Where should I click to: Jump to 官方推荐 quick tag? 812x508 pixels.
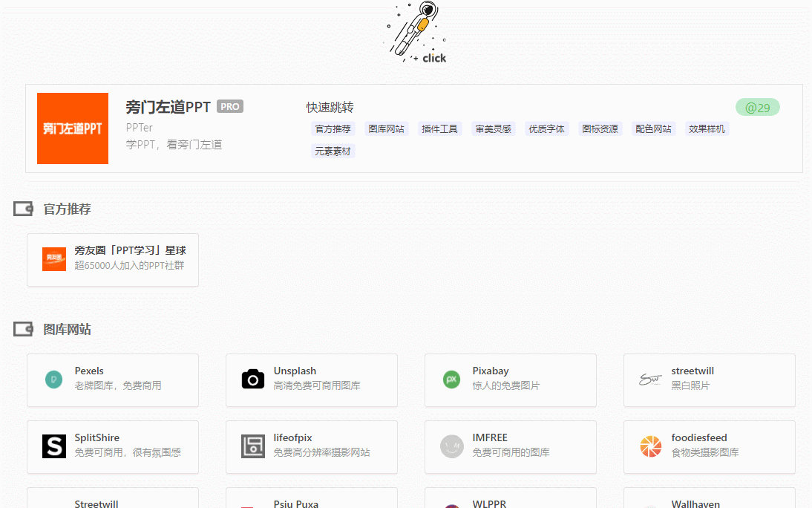click(333, 129)
